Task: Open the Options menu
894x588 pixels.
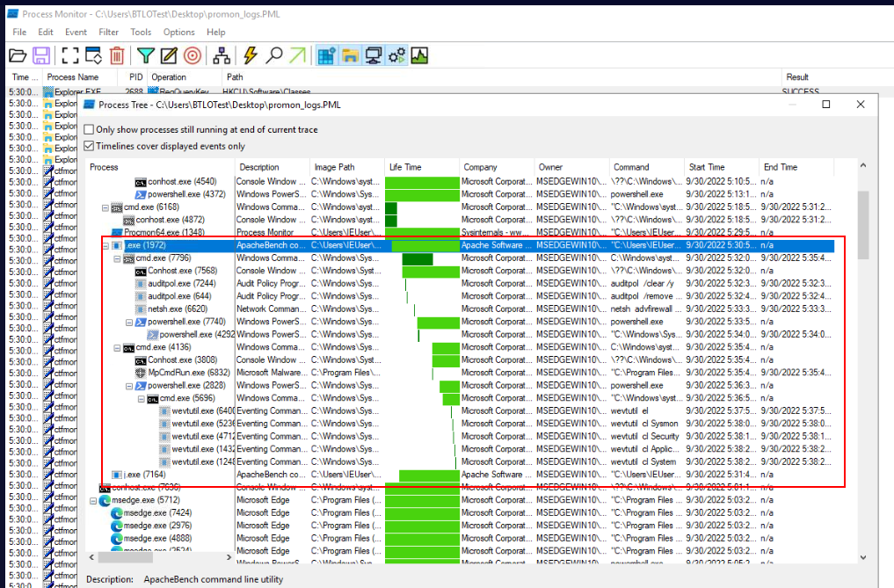Action: (x=179, y=32)
